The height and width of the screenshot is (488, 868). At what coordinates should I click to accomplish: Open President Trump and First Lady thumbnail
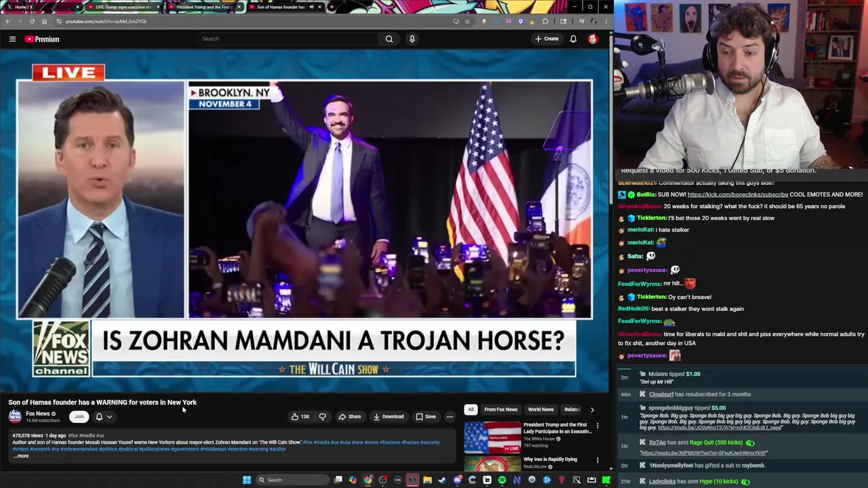492,438
